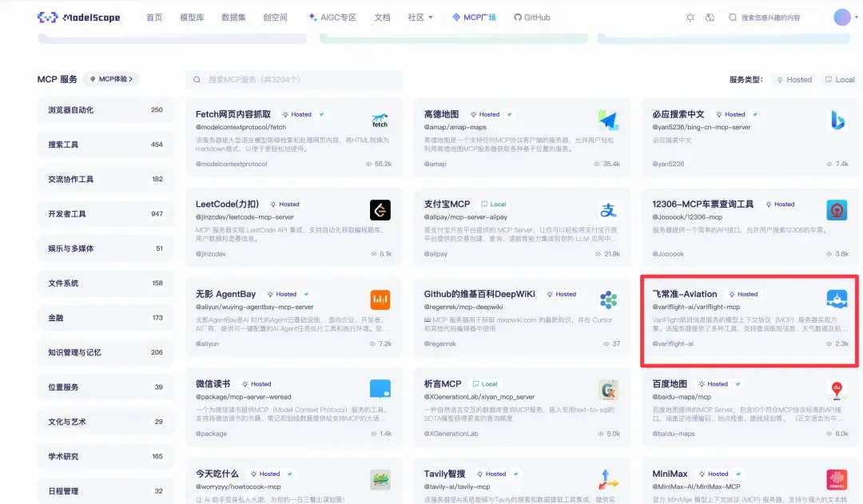The image size is (863, 504).
Task: Open GitHub from the top navigation
Action: click(532, 16)
